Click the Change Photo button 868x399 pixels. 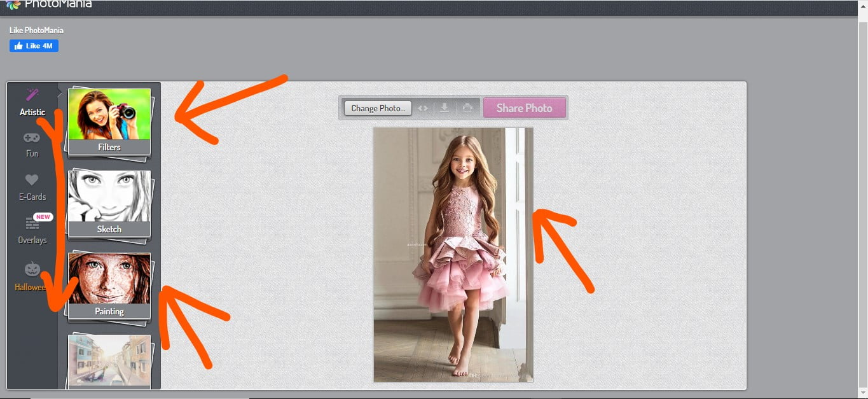[378, 108]
